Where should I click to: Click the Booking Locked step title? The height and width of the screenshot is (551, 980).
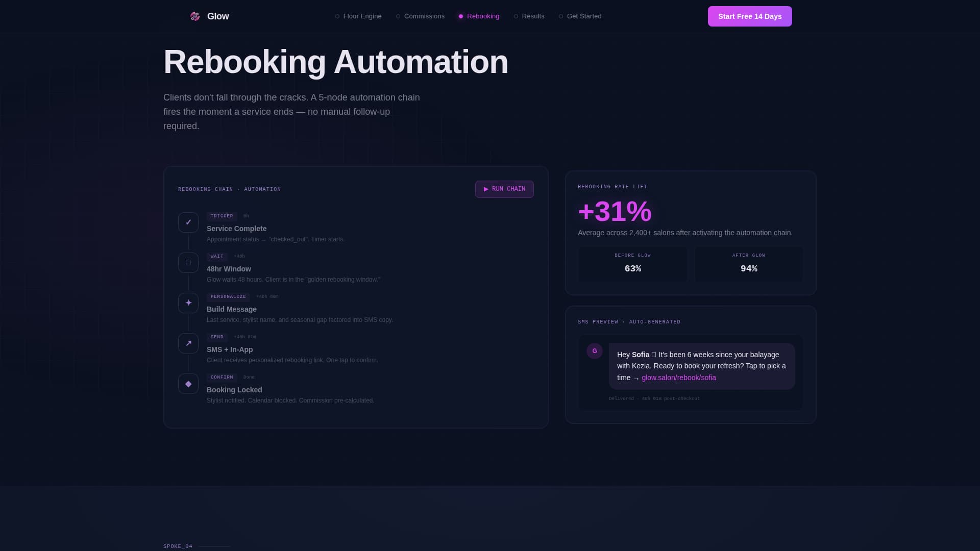click(x=234, y=390)
